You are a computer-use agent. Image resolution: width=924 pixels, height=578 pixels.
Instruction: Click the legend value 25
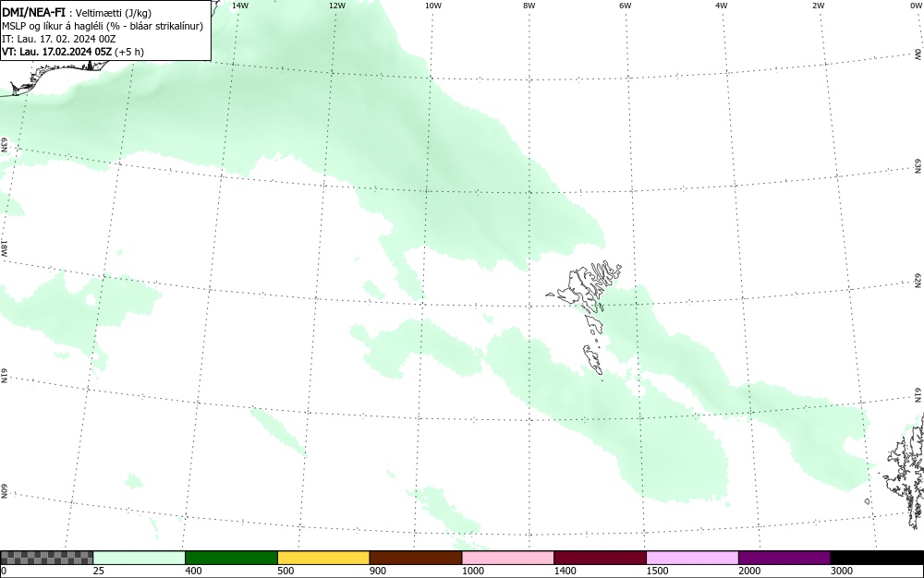pos(99,571)
